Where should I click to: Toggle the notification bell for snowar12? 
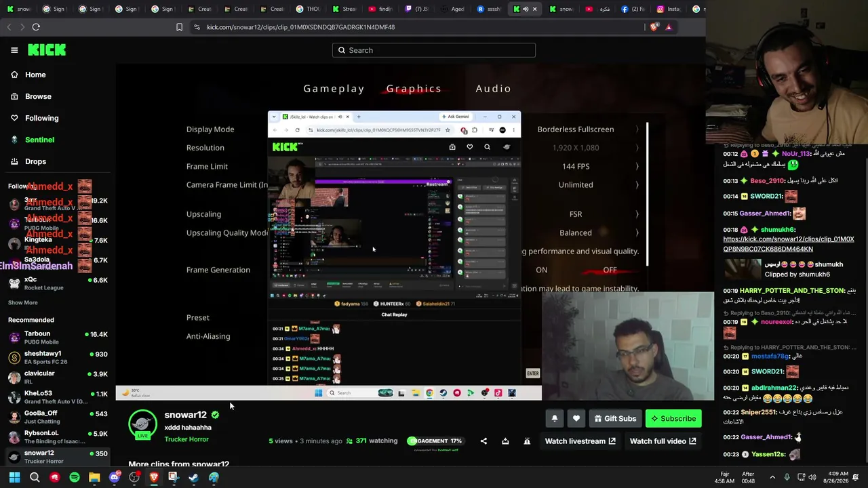(x=554, y=419)
